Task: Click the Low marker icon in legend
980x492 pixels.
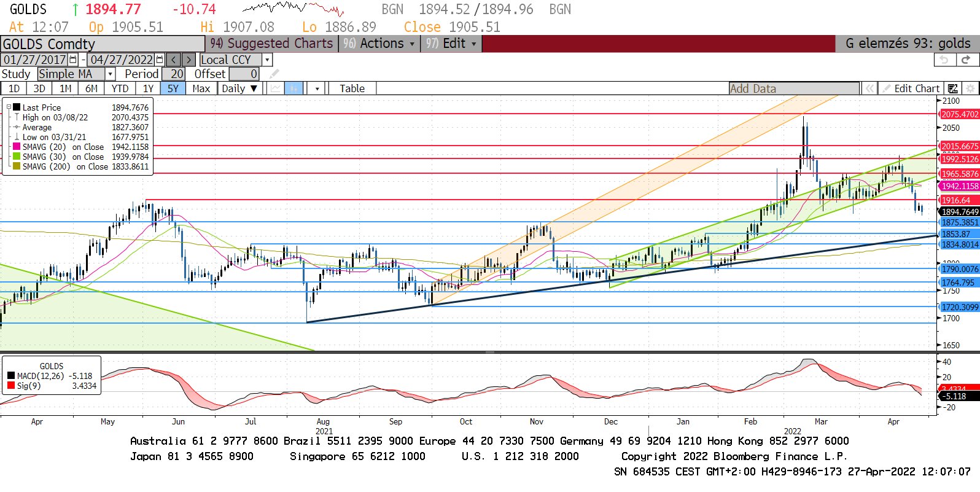Action: click(x=17, y=137)
